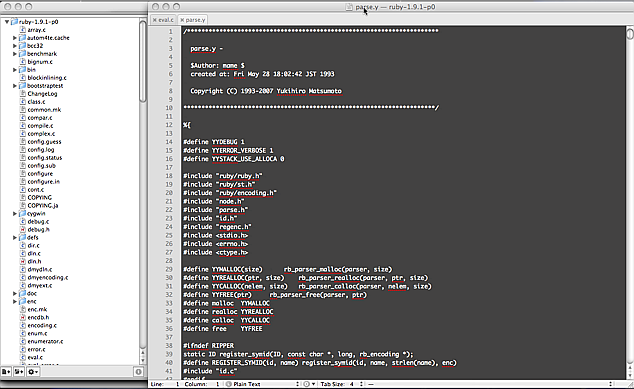This screenshot has width=634, height=389.
Task: Click the common.mk file icon
Action: (x=23, y=110)
